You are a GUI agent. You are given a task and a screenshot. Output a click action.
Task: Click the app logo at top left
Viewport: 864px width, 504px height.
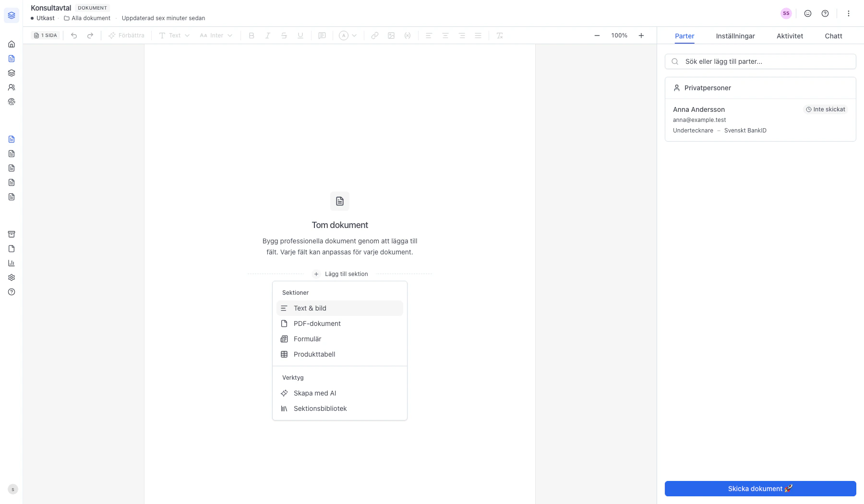12,15
